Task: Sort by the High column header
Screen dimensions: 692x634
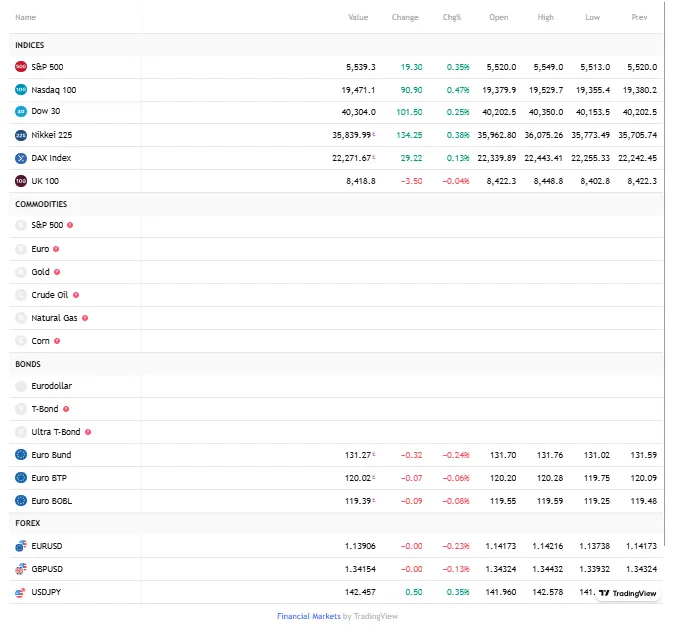Action: (545, 17)
